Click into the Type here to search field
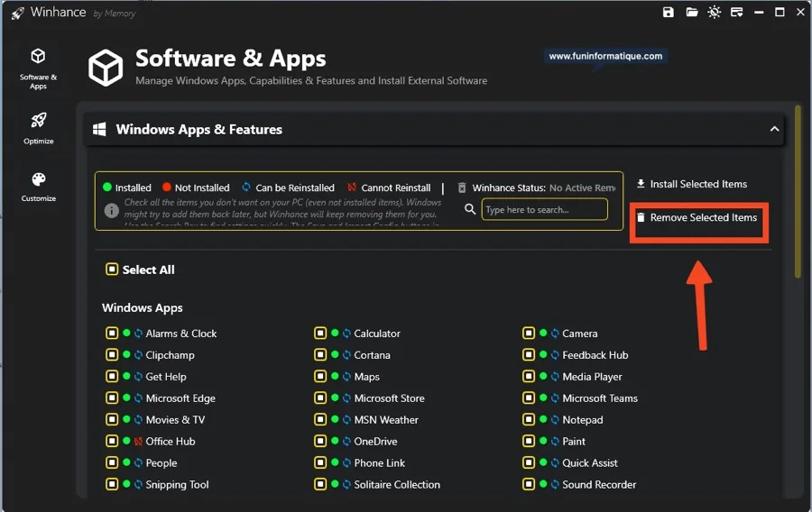The height and width of the screenshot is (512, 812). tap(544, 209)
